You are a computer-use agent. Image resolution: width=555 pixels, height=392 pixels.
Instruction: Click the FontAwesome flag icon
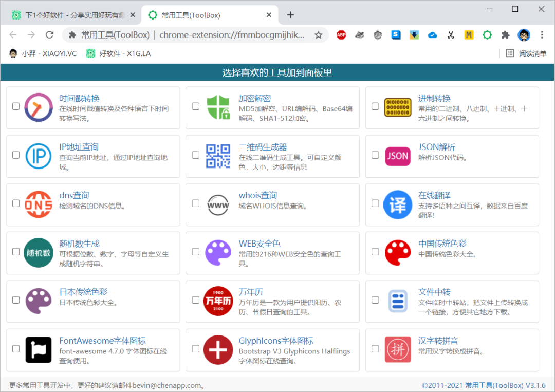click(39, 349)
